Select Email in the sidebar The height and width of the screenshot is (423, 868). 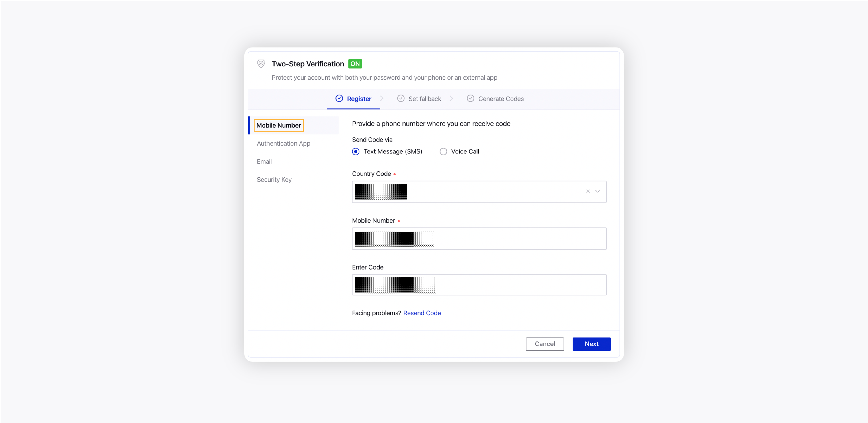tap(264, 161)
